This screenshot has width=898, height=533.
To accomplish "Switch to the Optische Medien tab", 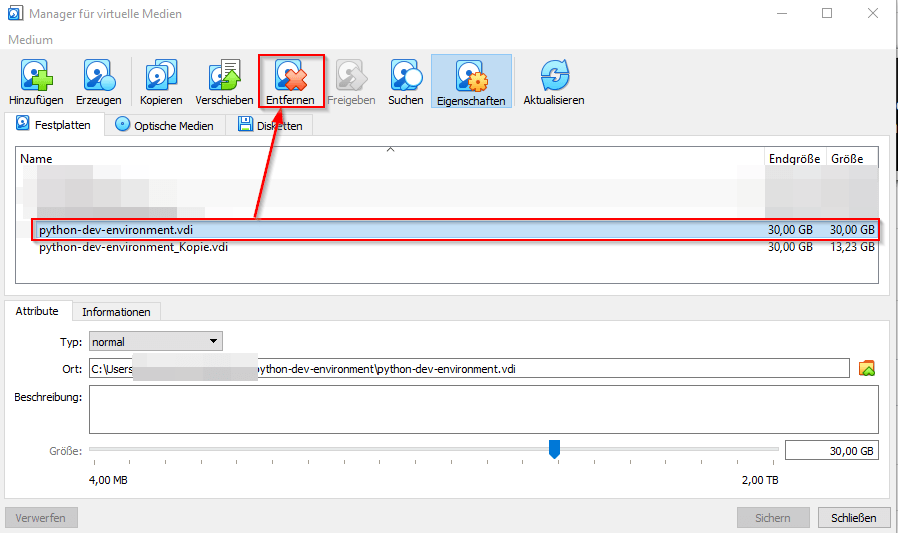I will [165, 125].
